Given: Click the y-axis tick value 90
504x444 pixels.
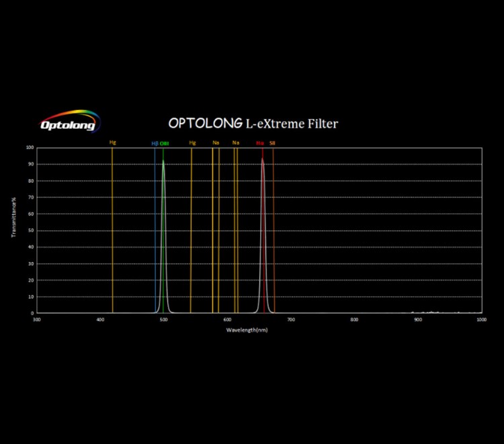Looking at the screenshot, I should (31, 164).
